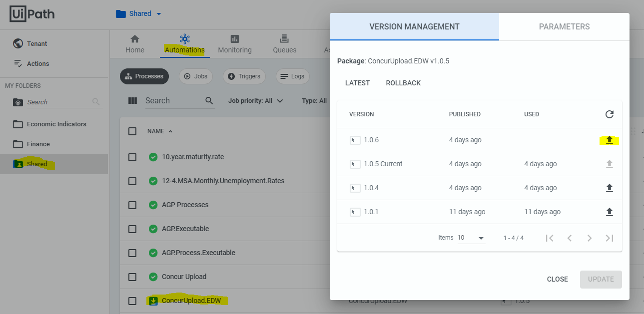Switch to the Parameters tab

click(564, 27)
